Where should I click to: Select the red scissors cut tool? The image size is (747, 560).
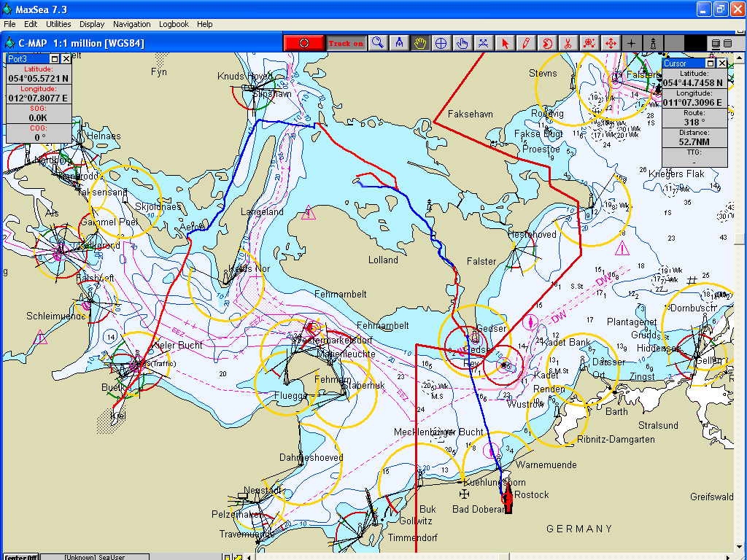click(568, 43)
